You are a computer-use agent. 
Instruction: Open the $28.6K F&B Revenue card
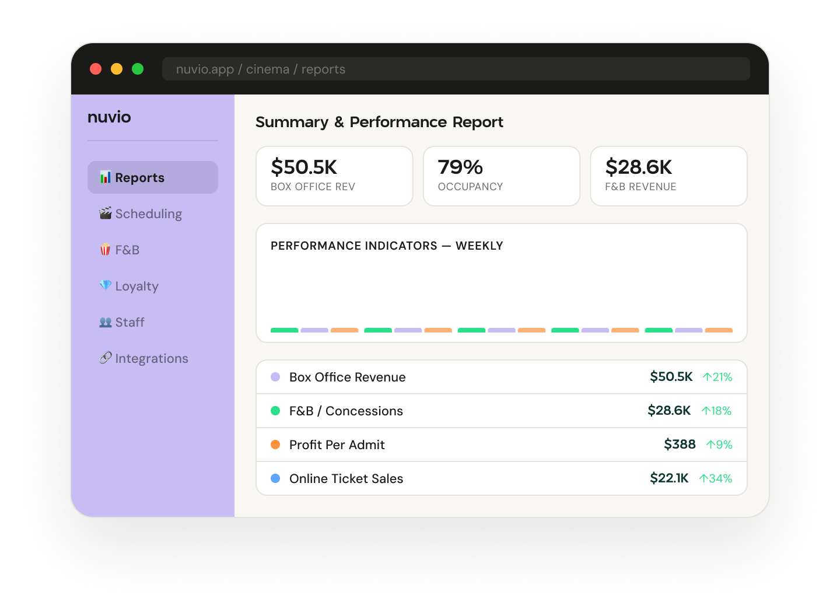click(x=668, y=176)
